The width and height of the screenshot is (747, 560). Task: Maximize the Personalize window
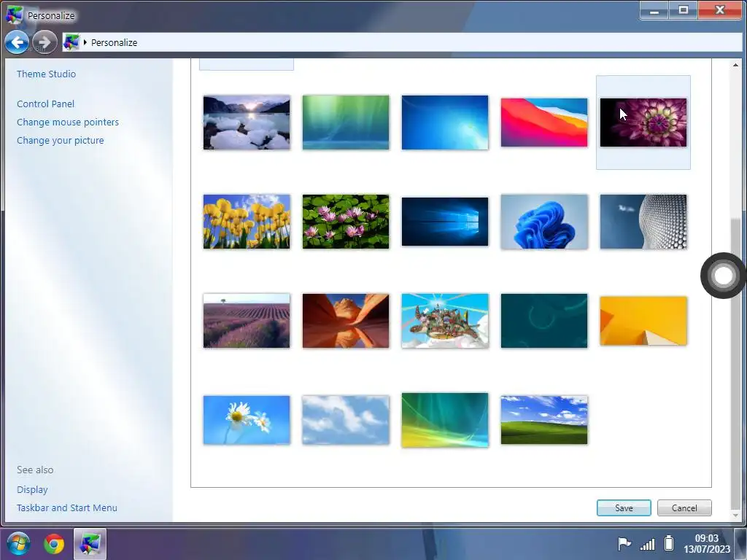click(x=683, y=10)
